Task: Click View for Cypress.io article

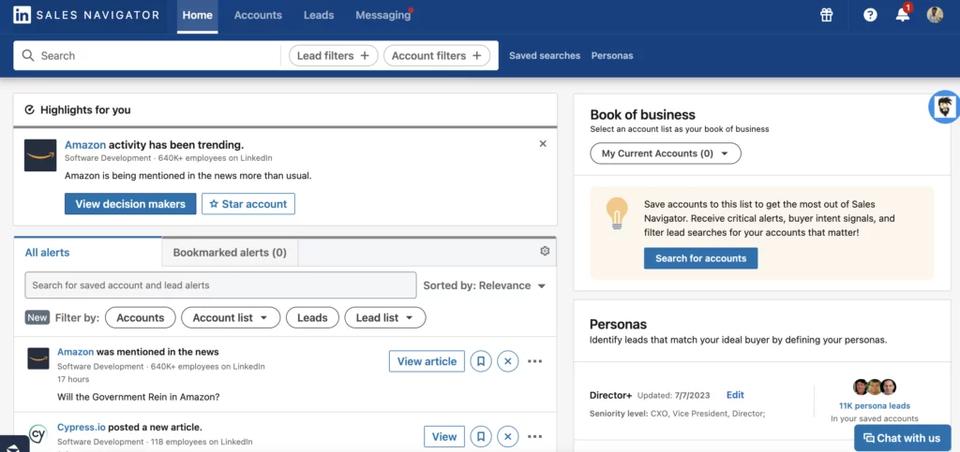Action: [444, 437]
